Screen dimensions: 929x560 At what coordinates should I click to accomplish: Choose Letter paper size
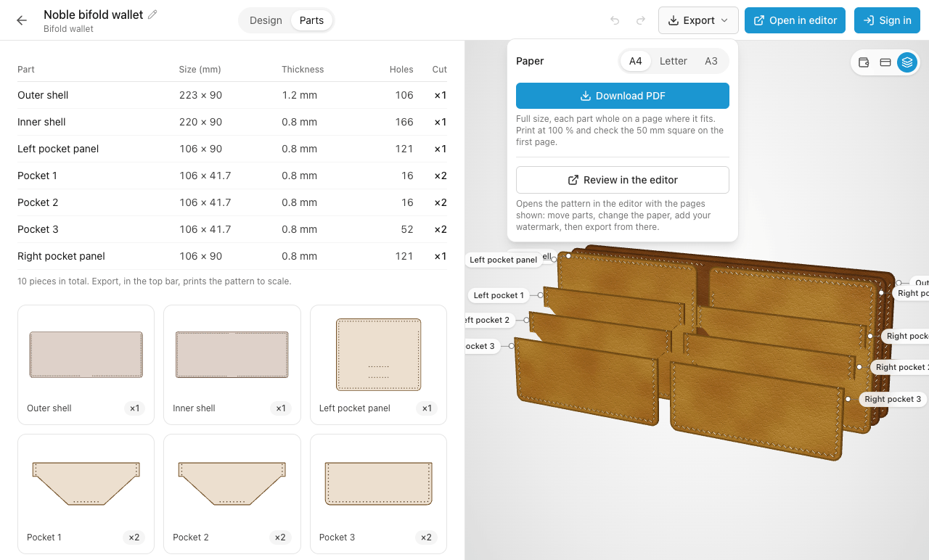(674, 61)
